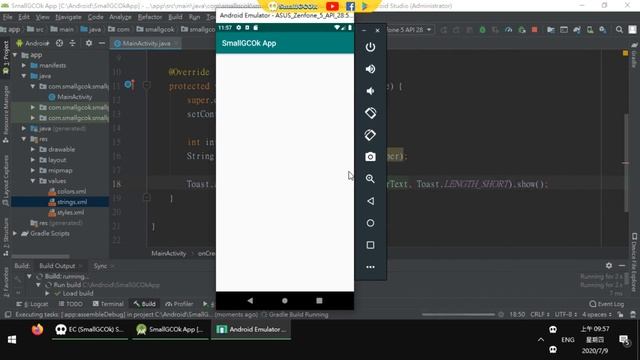Collapse the values folder
This screenshot has width=640, height=360.
pyautogui.click(x=33, y=181)
